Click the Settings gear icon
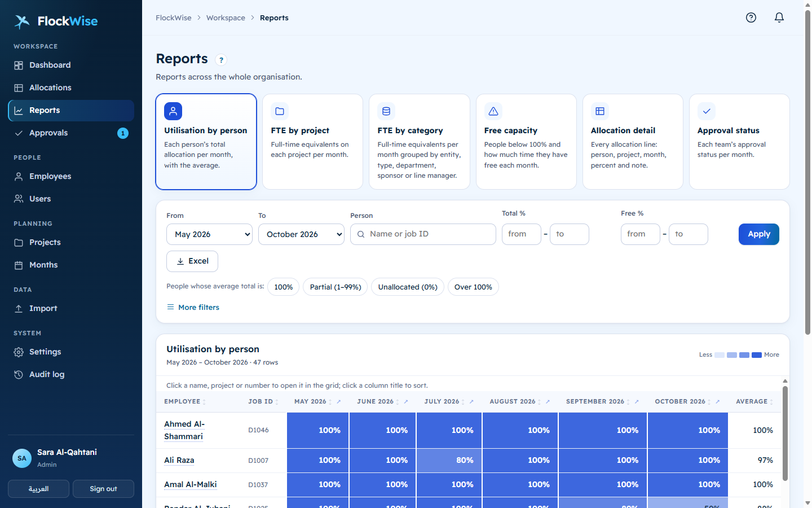This screenshot has height=508, width=812. point(19,352)
